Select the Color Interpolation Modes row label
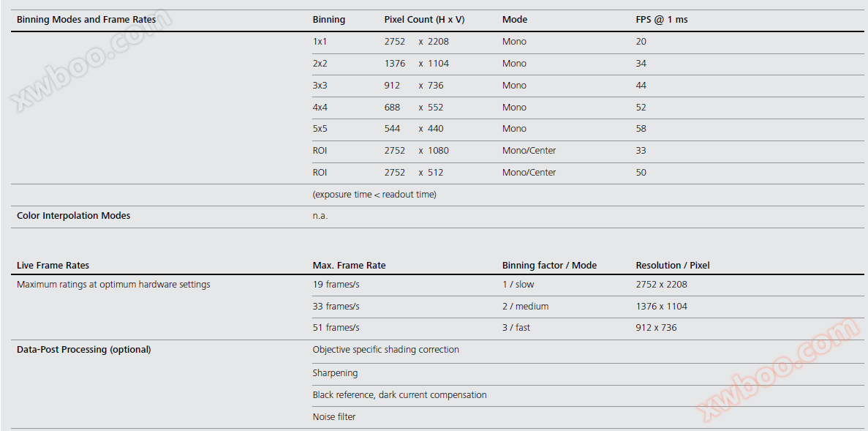This screenshot has width=868, height=431. coord(73,216)
